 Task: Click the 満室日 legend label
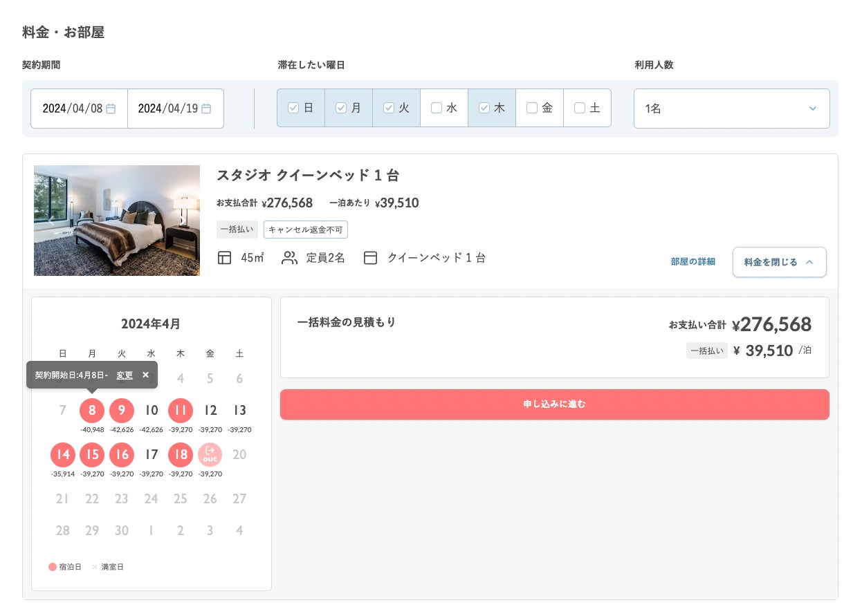[112, 567]
